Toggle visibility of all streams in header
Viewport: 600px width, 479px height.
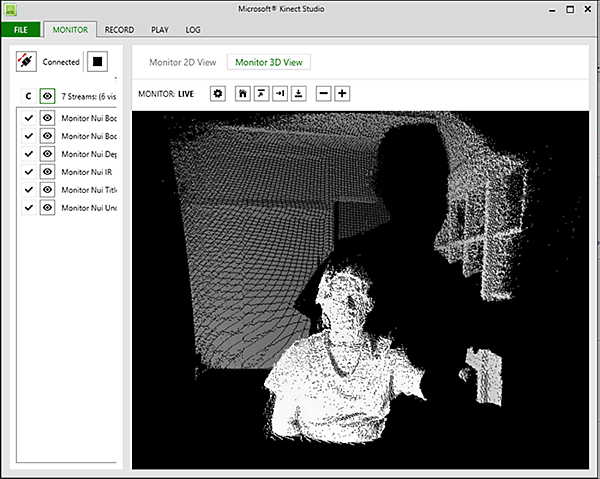point(47,96)
